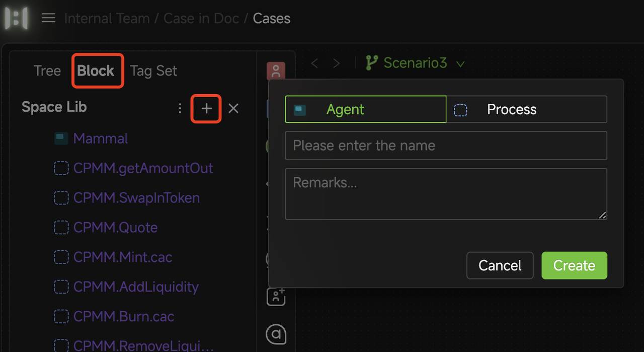
Task: Switch to the Tree tab
Action: pos(47,71)
